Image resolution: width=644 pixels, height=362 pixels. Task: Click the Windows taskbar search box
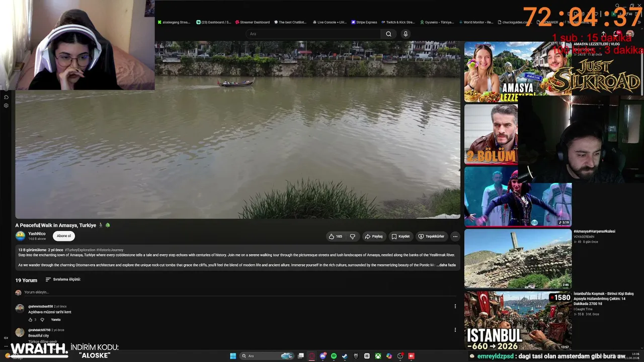tap(267, 356)
